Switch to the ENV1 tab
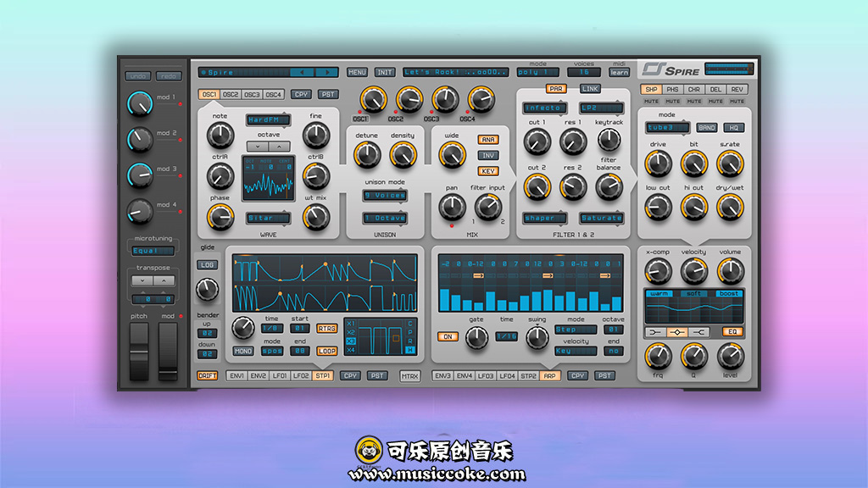This screenshot has width=868, height=488. click(x=236, y=375)
